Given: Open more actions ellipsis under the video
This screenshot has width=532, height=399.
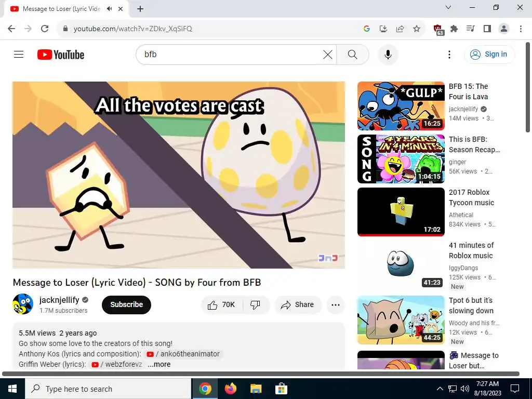Looking at the screenshot, I should point(336,304).
